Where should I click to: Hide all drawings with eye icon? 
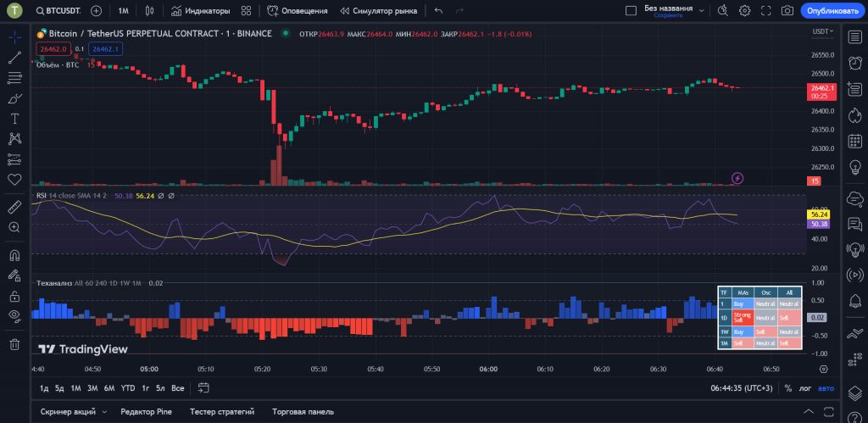pos(14,315)
